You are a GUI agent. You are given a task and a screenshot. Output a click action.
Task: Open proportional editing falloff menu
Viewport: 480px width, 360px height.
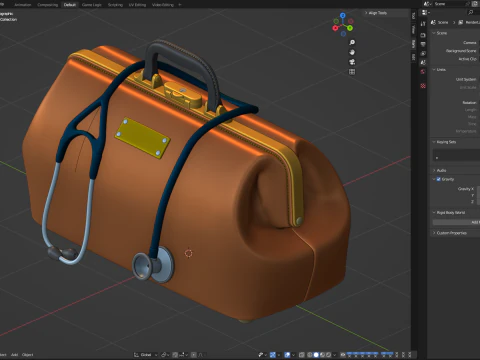[202, 355]
